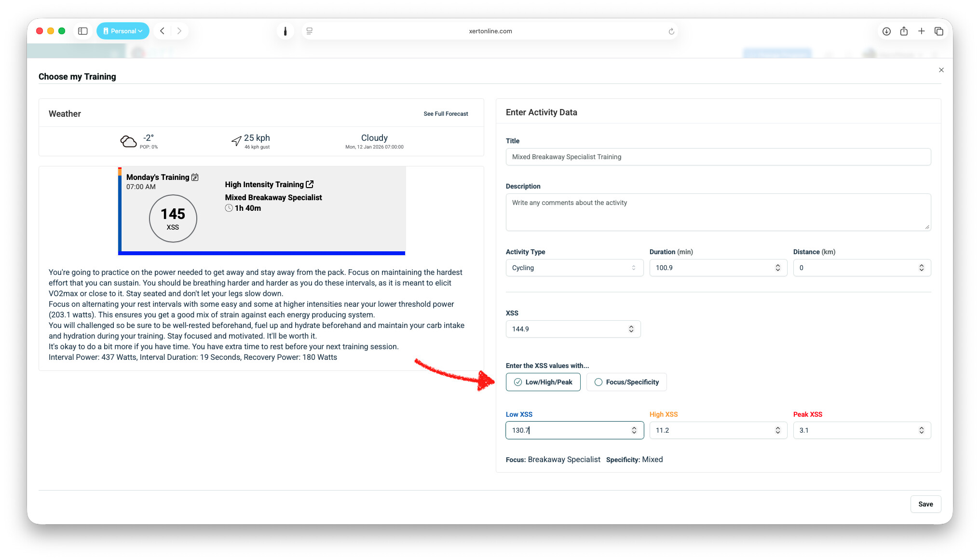Click the website settings icon in address bar
This screenshot has height=560, width=980.
(310, 31)
